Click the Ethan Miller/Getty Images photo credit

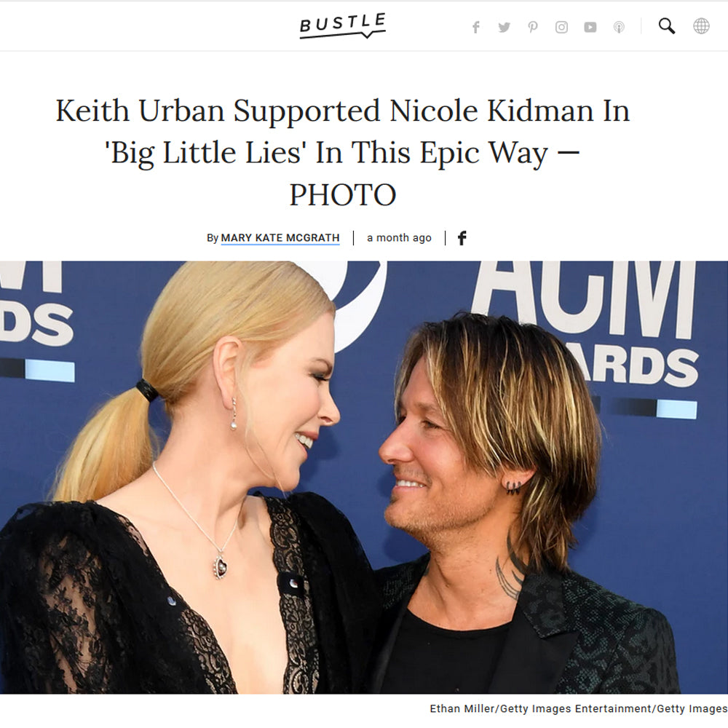[578, 708]
